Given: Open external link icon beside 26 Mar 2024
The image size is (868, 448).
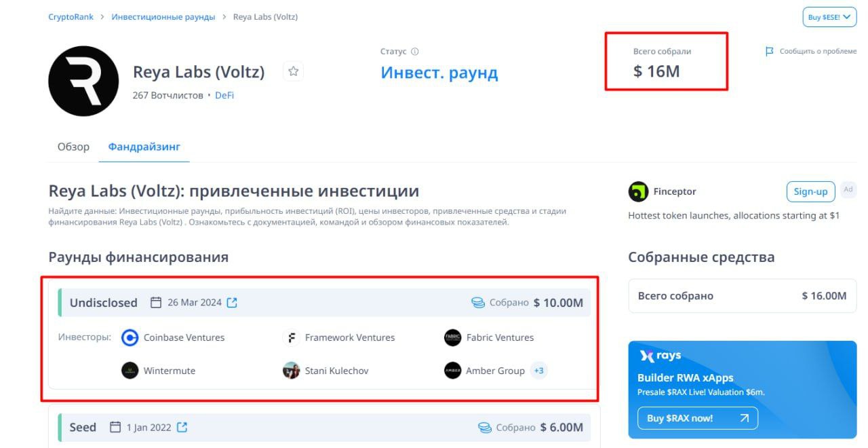Looking at the screenshot, I should 232,303.
